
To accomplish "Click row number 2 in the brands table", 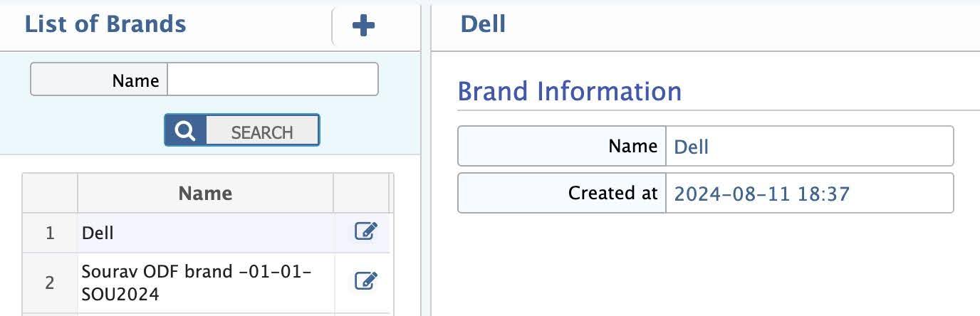I will (50, 283).
